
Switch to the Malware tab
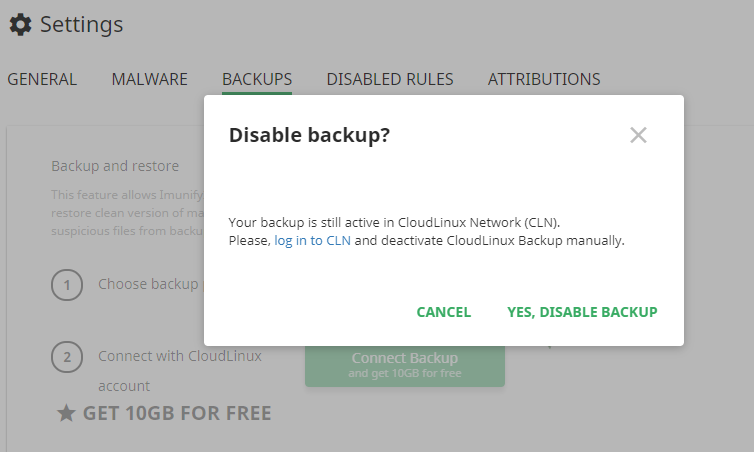[150, 79]
